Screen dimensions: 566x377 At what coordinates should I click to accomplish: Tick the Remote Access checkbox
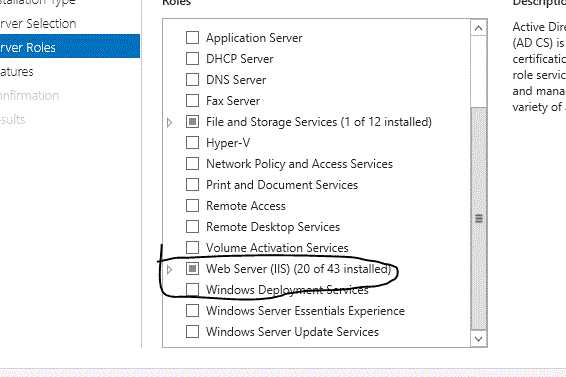click(x=192, y=205)
